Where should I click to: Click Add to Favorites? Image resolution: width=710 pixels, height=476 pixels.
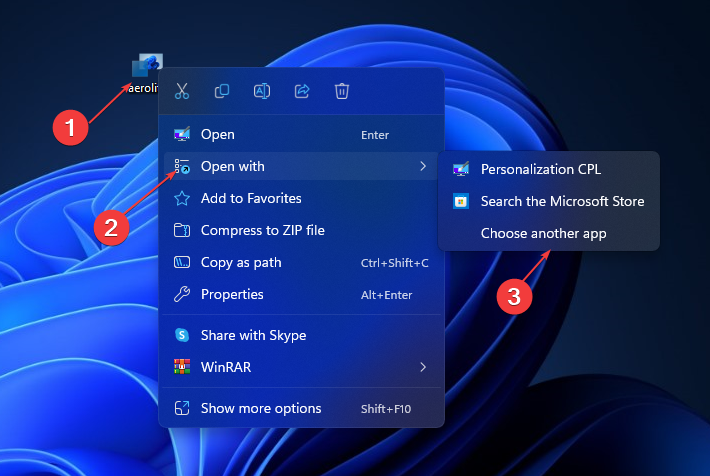click(302, 198)
